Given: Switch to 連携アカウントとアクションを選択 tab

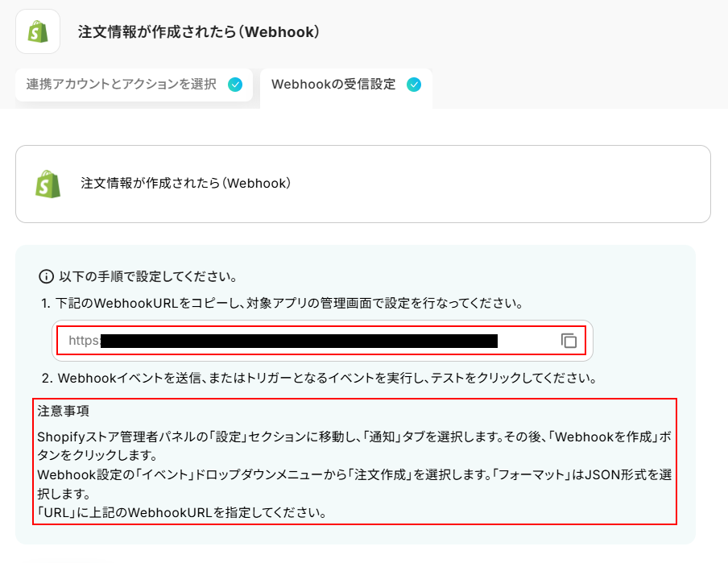Looking at the screenshot, I should [x=134, y=85].
